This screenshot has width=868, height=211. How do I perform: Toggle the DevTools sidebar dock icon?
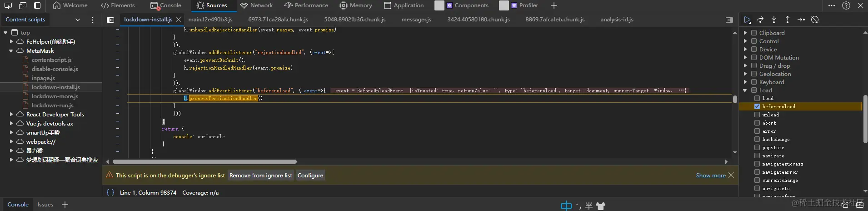pyautogui.click(x=37, y=5)
